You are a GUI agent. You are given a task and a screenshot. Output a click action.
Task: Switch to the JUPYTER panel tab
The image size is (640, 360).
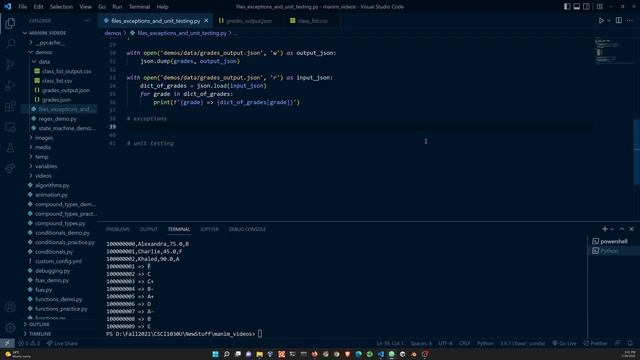click(209, 229)
